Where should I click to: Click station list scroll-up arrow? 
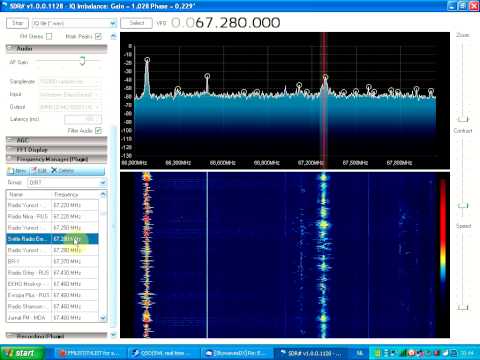(103, 194)
